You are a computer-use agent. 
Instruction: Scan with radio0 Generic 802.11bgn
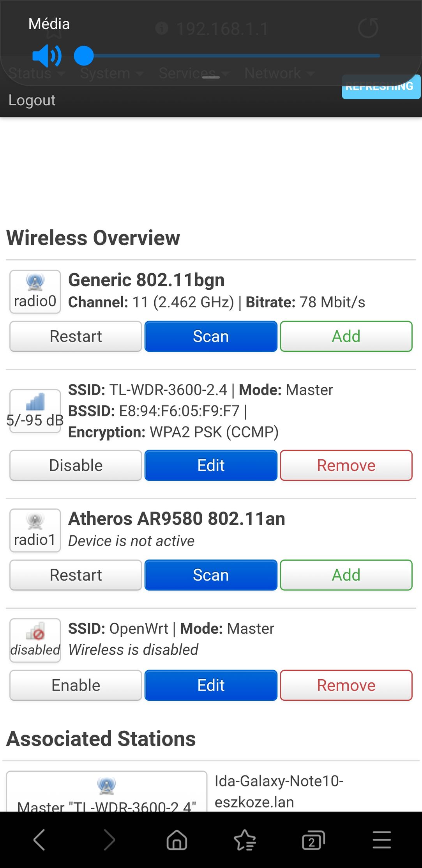tap(211, 336)
